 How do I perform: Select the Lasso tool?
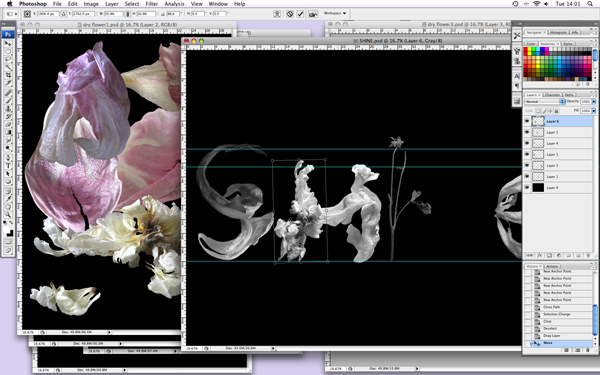[x=8, y=59]
